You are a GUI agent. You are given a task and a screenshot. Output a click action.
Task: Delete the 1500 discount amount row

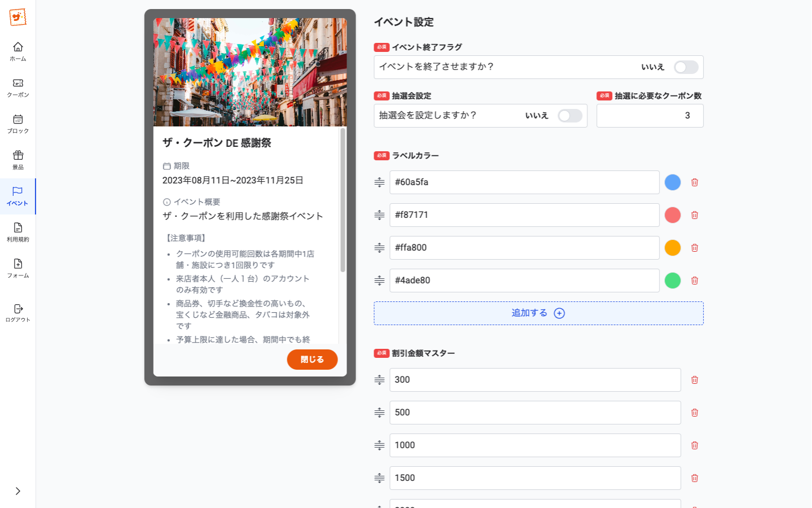click(695, 478)
